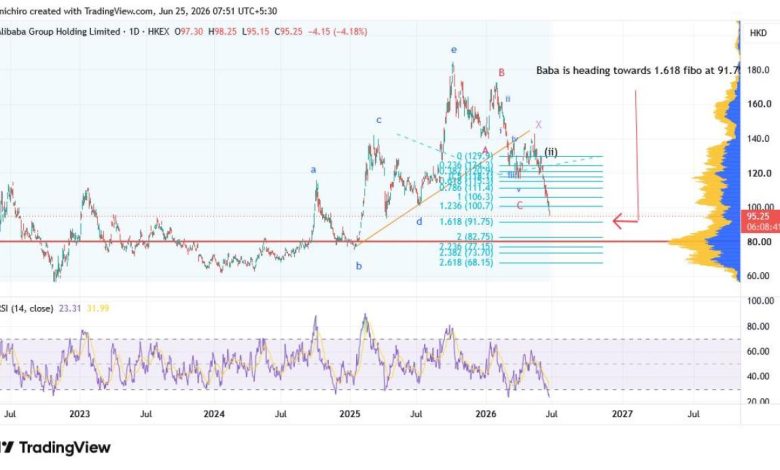Select the RSI (14, close) indicator legend
This screenshot has height=470, width=780.
[26, 308]
